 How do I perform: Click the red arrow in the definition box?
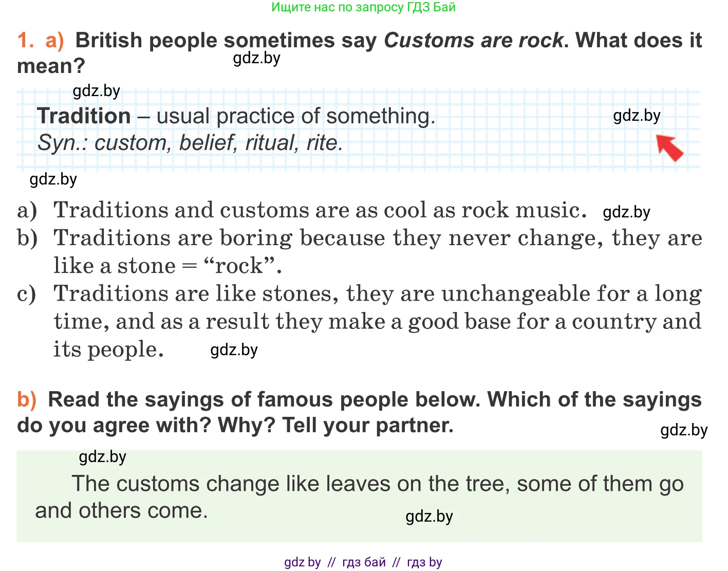click(670, 148)
